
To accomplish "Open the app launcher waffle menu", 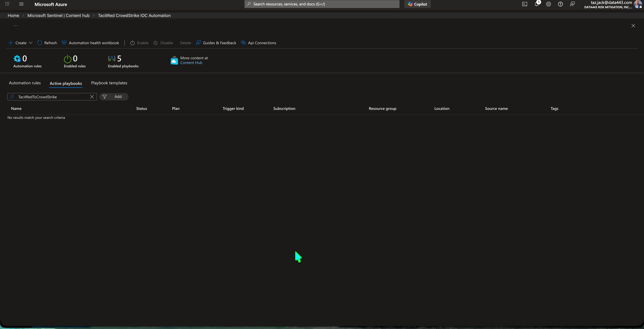I will 7,4.
